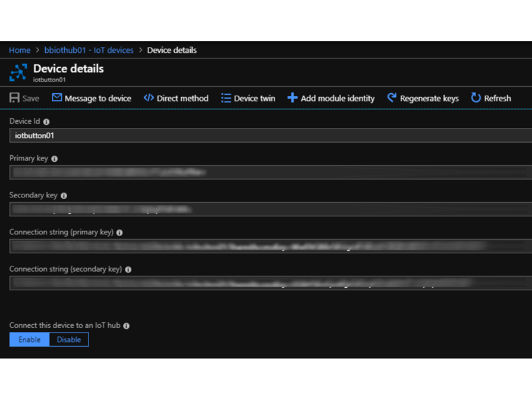
Task: Click the Connection string (secondary key) label
Action: pos(65,269)
